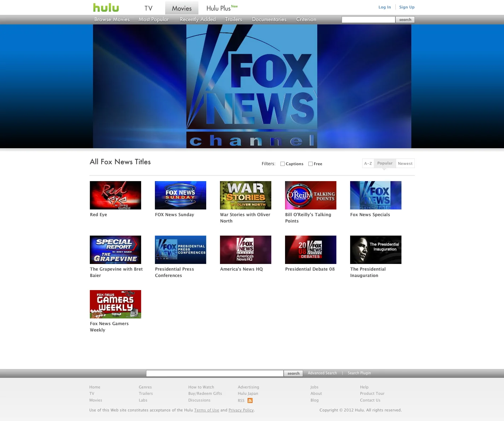Open the Special Report Grapevine thumbnail
The height and width of the screenshot is (421, 504).
115,250
